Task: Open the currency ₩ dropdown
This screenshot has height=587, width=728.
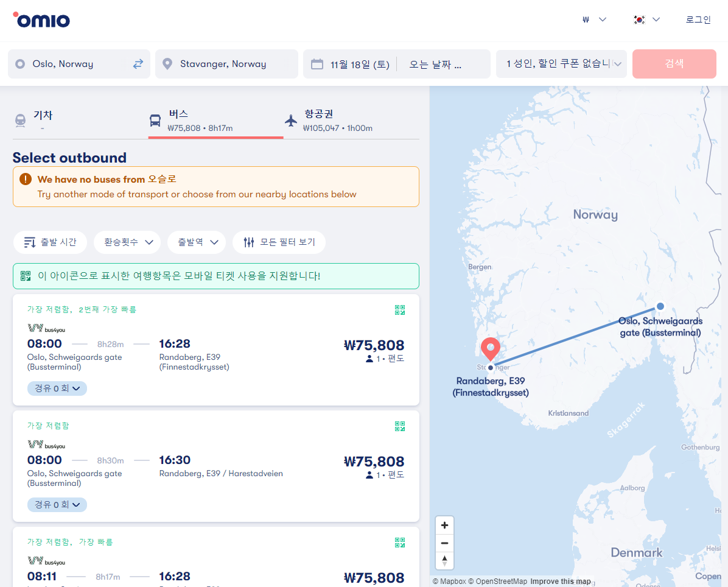Action: point(594,19)
